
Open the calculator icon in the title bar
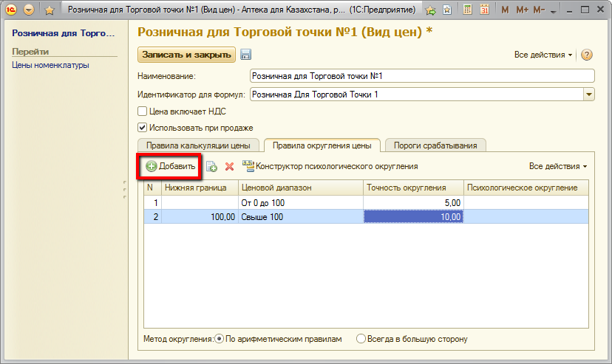[x=467, y=10]
